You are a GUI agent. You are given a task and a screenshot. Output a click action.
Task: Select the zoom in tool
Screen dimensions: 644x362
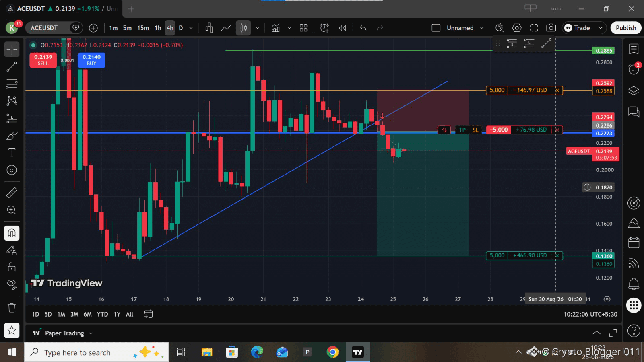click(x=12, y=210)
